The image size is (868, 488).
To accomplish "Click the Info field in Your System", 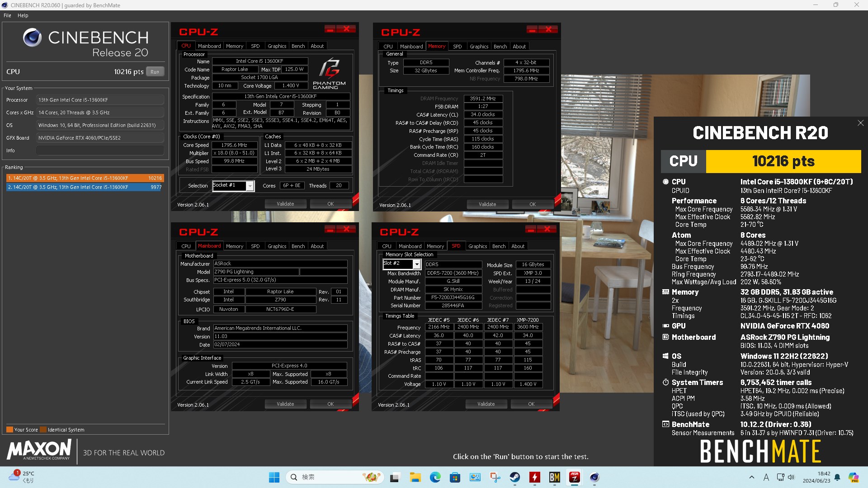I will [x=100, y=150].
